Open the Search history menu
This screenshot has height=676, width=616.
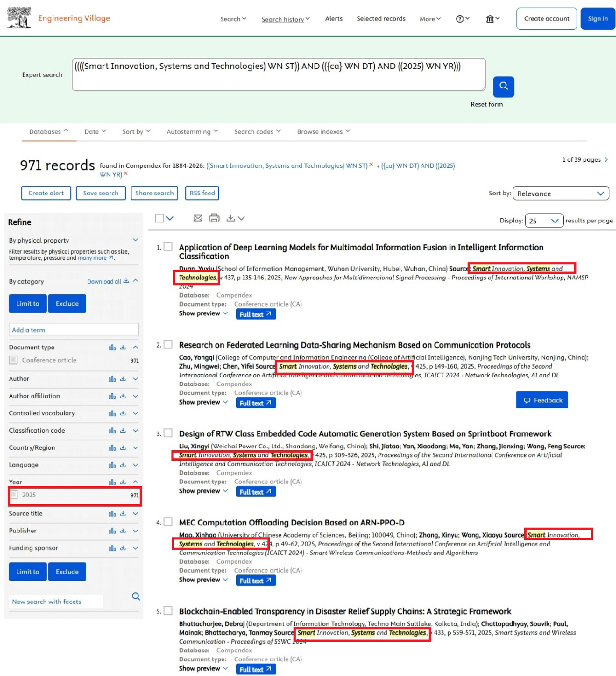[x=285, y=20]
